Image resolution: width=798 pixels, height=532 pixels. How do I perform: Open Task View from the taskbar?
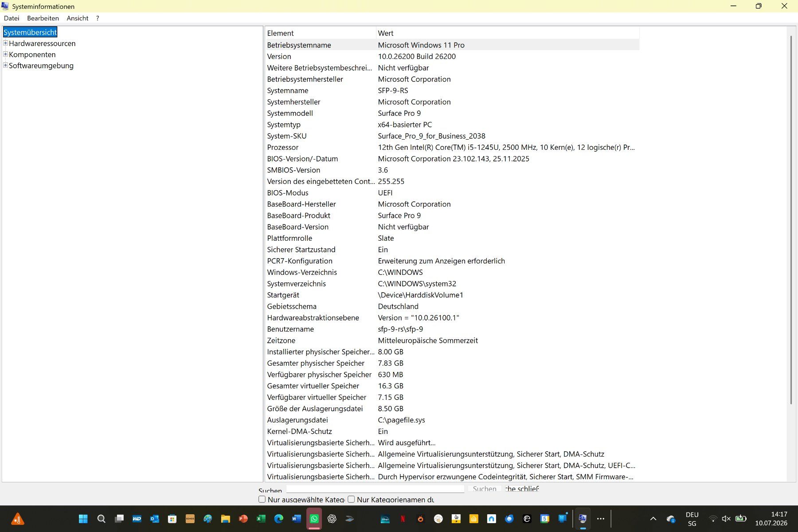[119, 519]
